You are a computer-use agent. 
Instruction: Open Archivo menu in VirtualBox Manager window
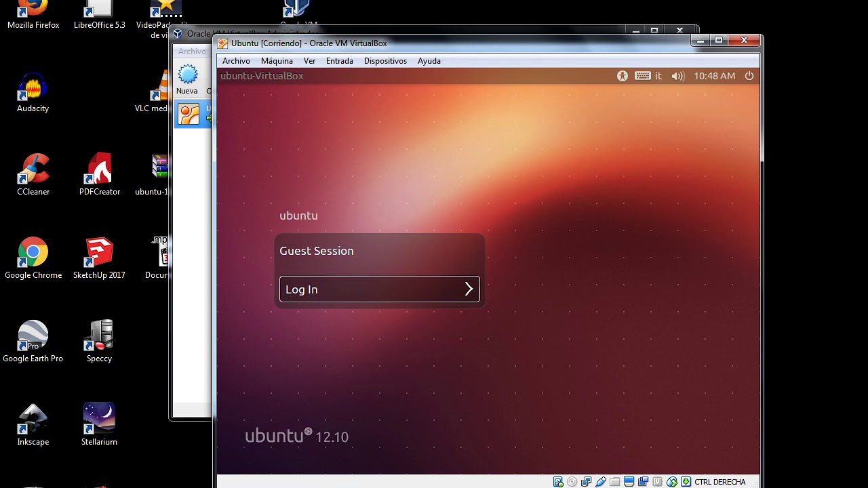[x=192, y=52]
